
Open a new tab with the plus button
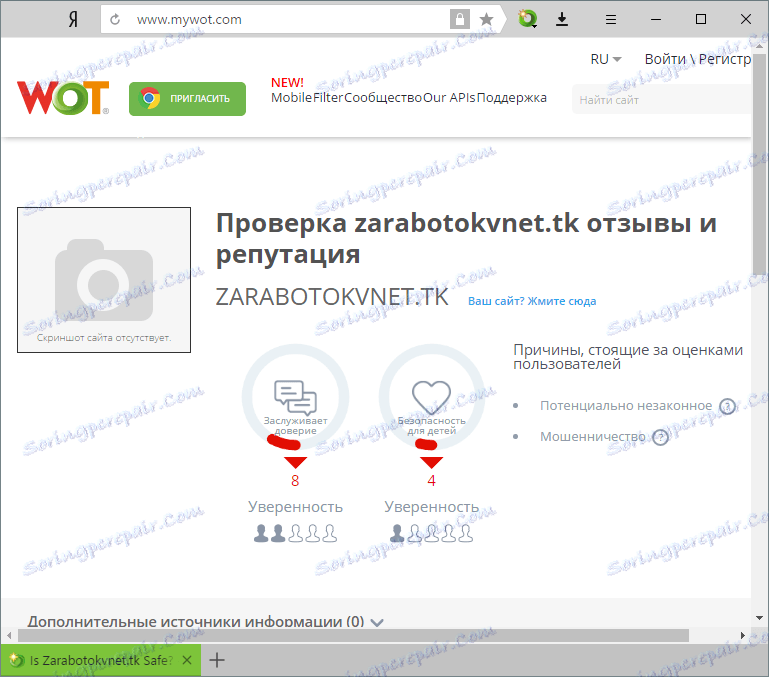tap(217, 660)
